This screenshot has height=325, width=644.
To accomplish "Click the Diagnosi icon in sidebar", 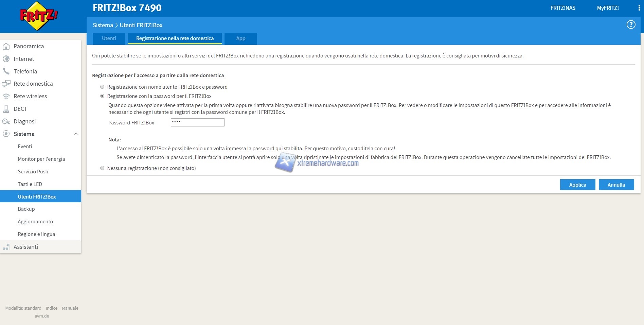I will (6, 121).
